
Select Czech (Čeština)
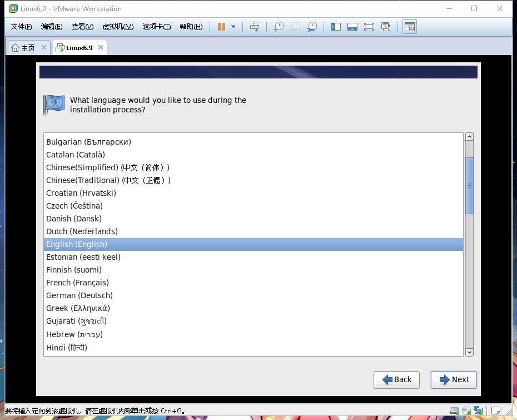click(x=253, y=206)
